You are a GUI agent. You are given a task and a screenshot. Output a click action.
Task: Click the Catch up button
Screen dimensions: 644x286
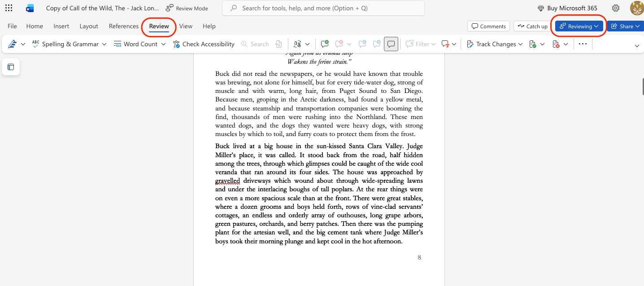click(x=533, y=26)
